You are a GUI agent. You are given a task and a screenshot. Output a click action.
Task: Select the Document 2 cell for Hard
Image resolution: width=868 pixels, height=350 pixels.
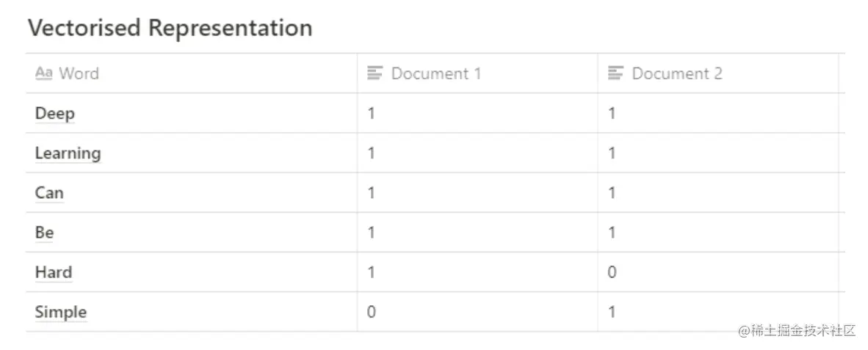pyautogui.click(x=718, y=273)
